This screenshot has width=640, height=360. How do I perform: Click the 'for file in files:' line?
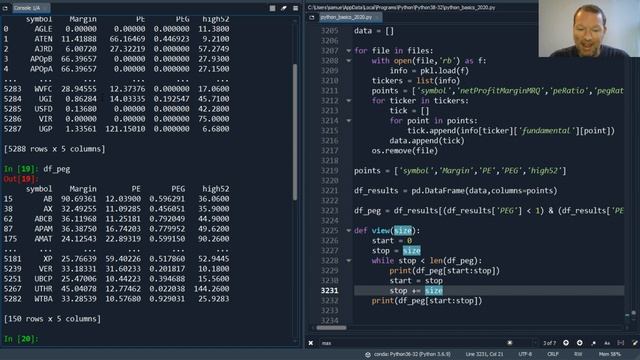[x=394, y=51]
